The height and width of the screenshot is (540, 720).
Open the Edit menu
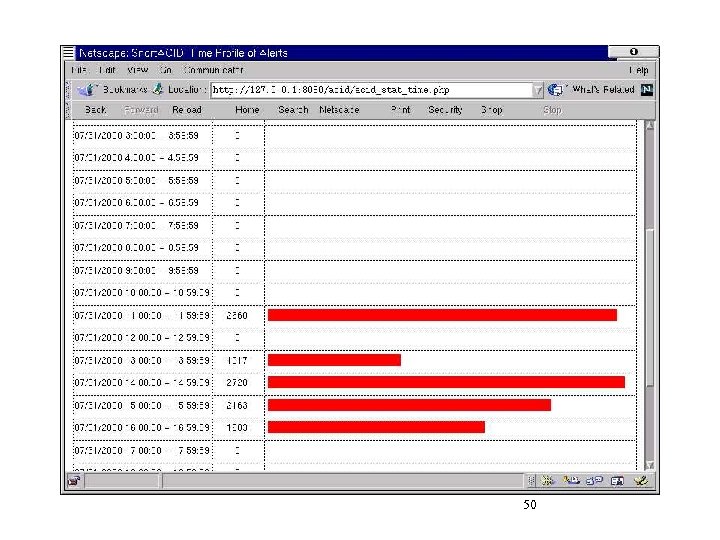point(107,70)
